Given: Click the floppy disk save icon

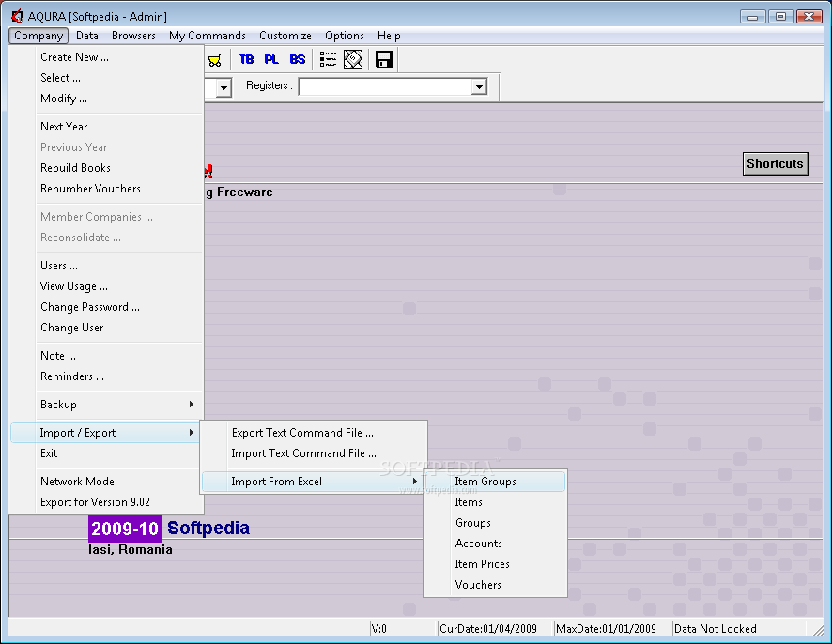Looking at the screenshot, I should pyautogui.click(x=384, y=59).
